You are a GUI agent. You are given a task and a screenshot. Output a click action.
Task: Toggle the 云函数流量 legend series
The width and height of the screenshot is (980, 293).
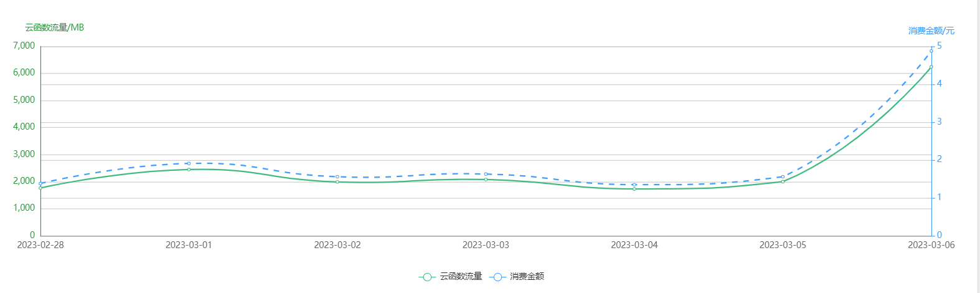(x=450, y=277)
